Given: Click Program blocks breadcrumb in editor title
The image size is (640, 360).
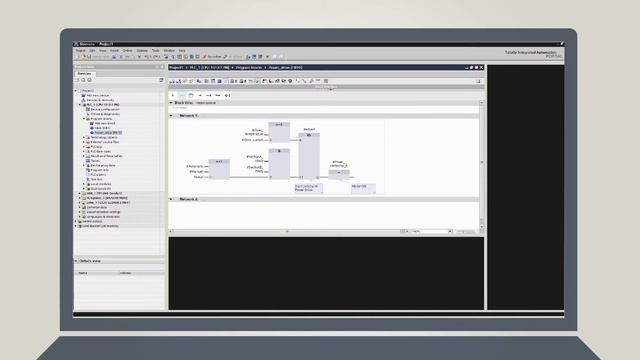Looking at the screenshot, I should click(249, 68).
